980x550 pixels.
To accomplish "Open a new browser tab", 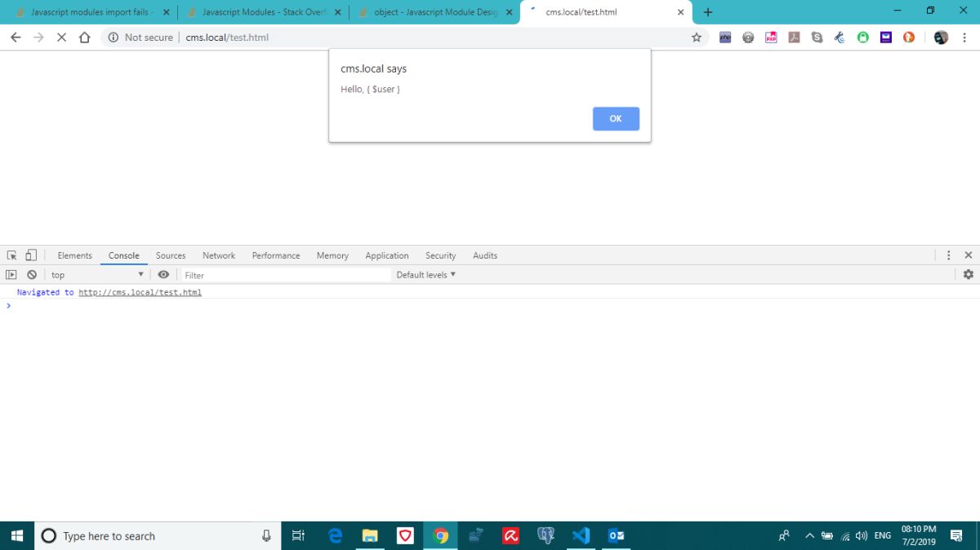I will [708, 12].
